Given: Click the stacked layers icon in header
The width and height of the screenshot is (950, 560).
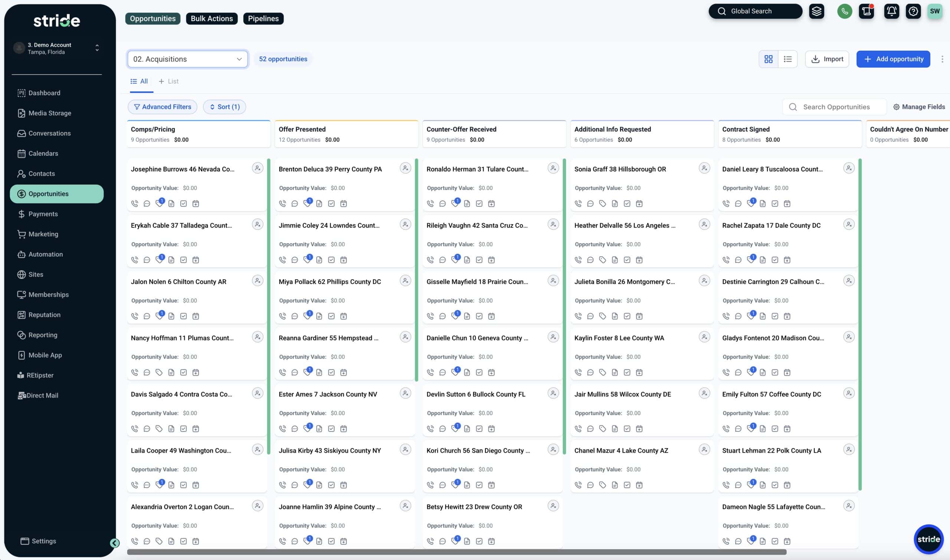Looking at the screenshot, I should (x=816, y=11).
